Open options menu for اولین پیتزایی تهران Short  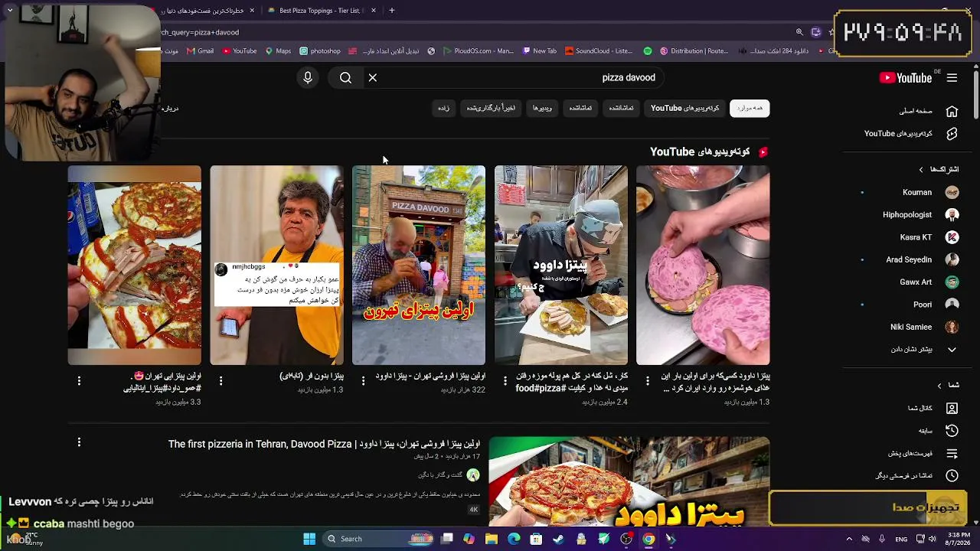pyautogui.click(x=79, y=380)
